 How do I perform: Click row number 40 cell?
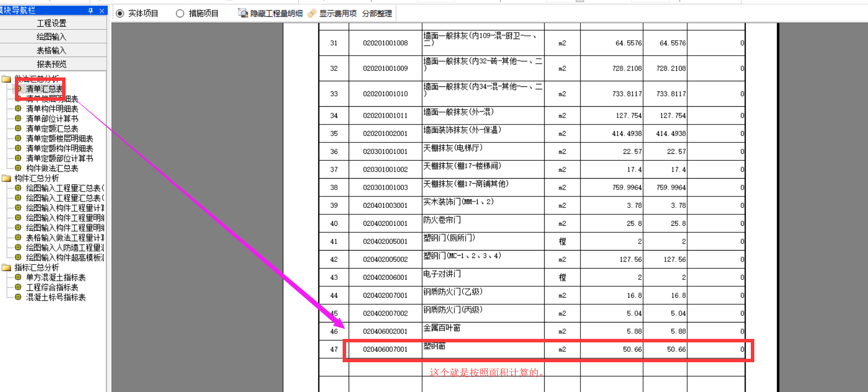pos(334,223)
